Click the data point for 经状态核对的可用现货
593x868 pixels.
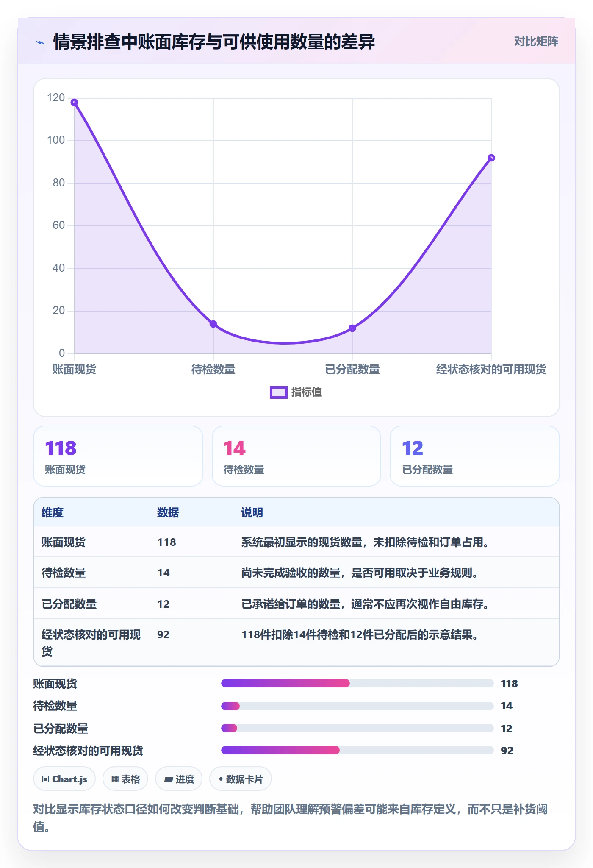491,158
